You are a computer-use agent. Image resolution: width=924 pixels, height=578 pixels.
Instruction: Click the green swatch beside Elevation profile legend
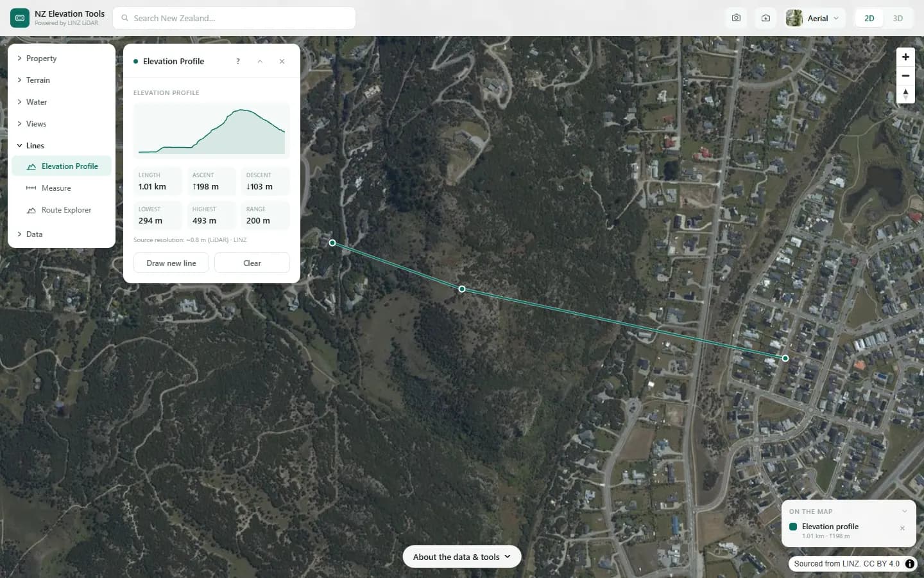click(793, 527)
